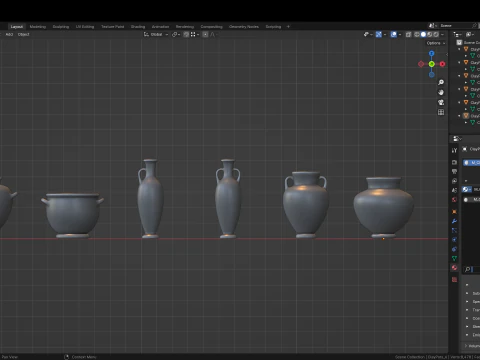Open the Geometry Nodes workspace tab
Viewport: 480px width, 360px height.
[244, 27]
